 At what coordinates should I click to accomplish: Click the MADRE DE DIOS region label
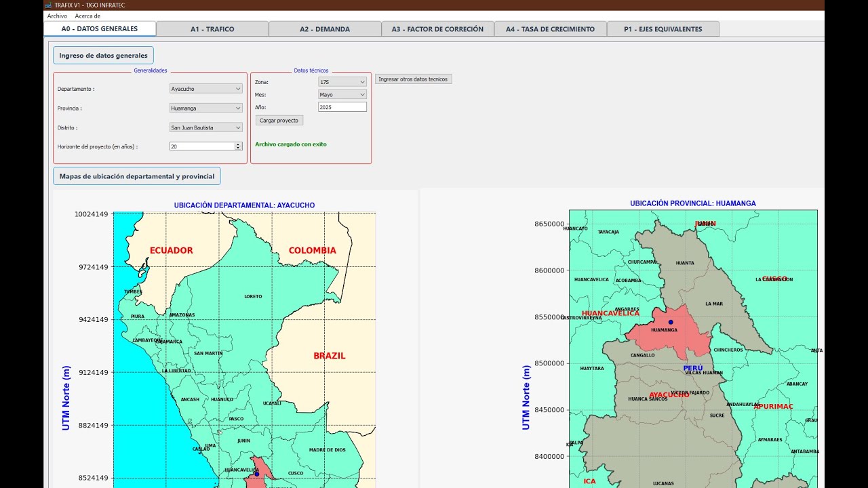(x=328, y=450)
